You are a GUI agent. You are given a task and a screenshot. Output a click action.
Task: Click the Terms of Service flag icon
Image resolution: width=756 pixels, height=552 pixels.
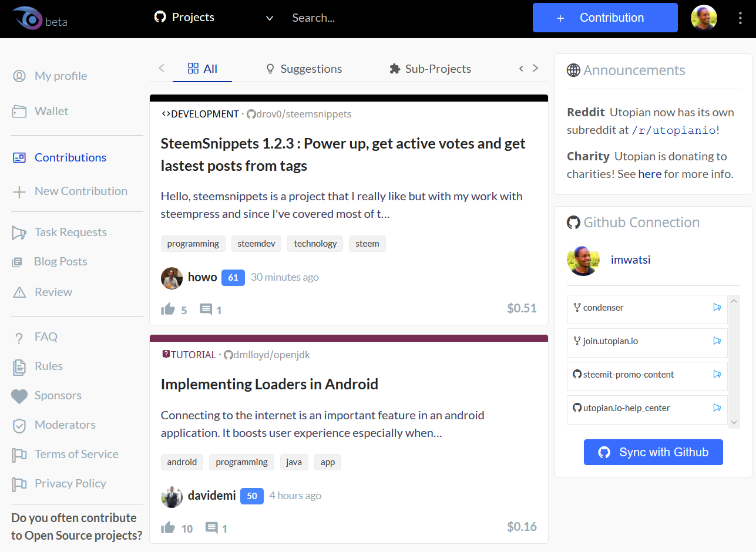click(x=19, y=455)
